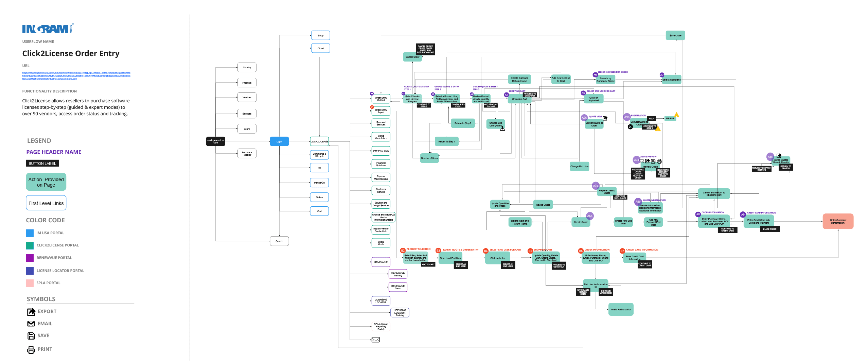Click the print icon above Preview Quote
Image resolution: width=868 pixels, height=361 pixels.
659,161
